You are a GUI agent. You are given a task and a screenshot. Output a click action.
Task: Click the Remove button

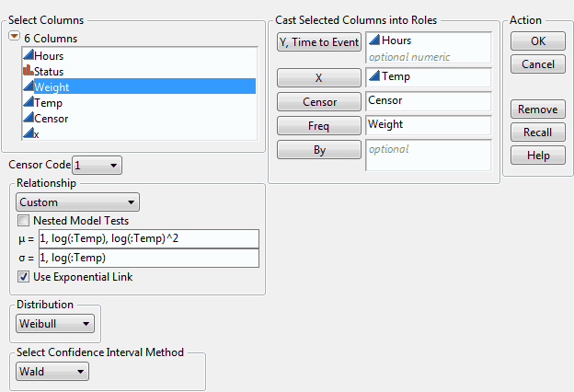coord(537,109)
